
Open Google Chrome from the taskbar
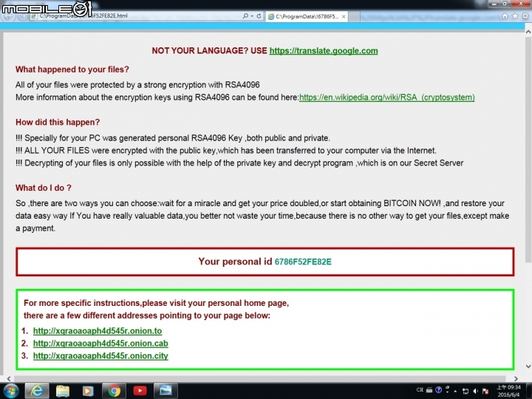114,391
